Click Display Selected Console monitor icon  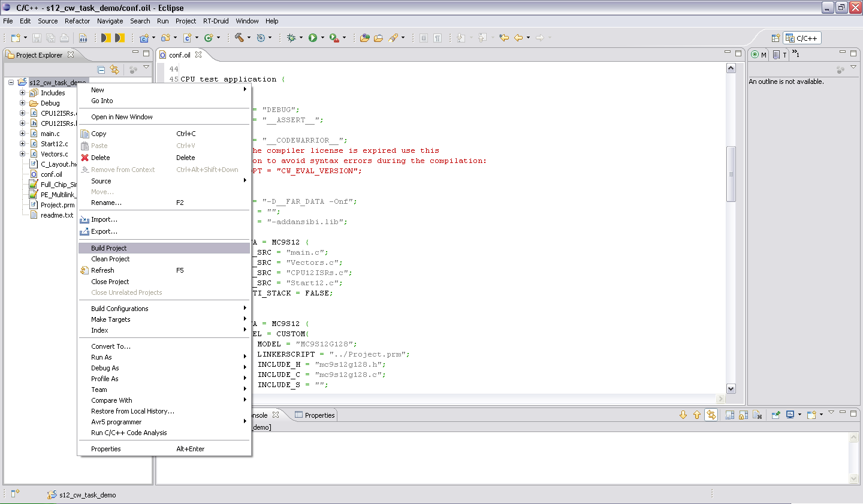pos(790,415)
